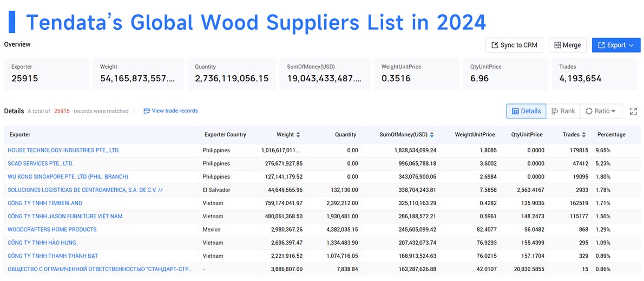
Task: Click the El Salvador country cell
Action: pyautogui.click(x=216, y=190)
